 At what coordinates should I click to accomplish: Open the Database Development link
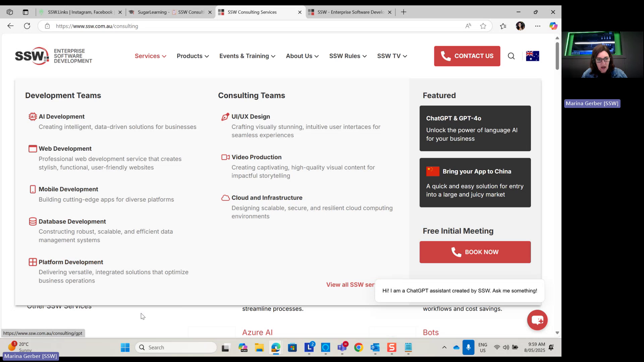pos(72,222)
